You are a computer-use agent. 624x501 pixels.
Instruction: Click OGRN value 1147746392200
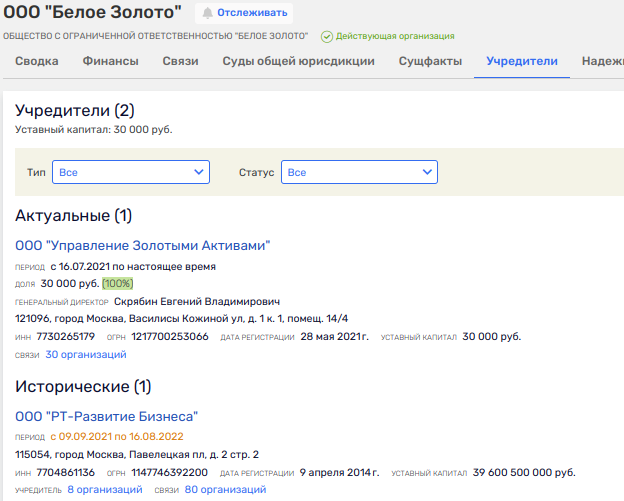170,472
